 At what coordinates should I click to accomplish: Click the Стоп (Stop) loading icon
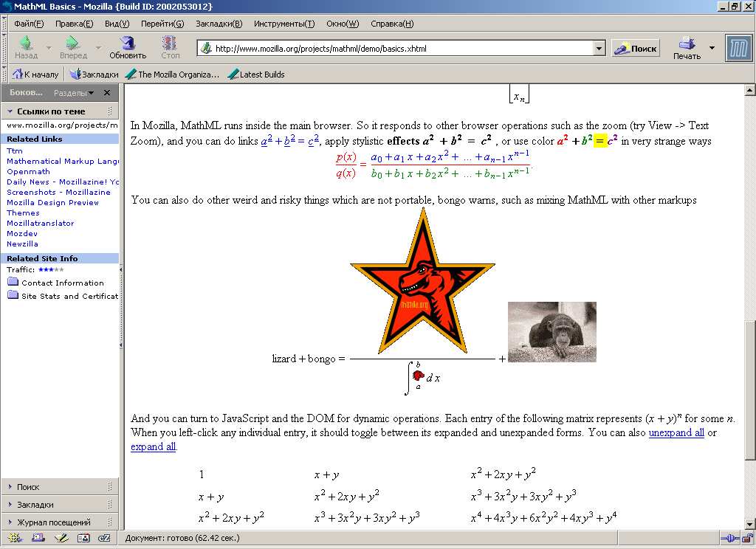point(170,47)
